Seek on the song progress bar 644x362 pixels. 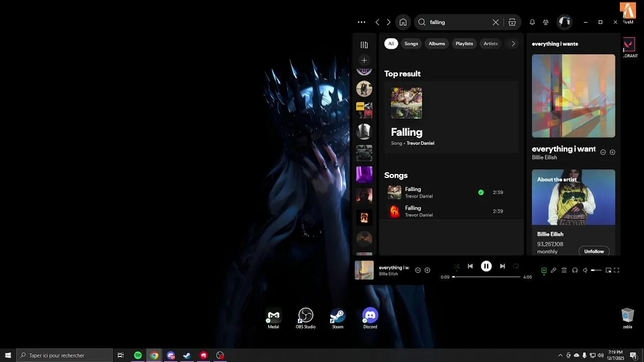(x=487, y=277)
